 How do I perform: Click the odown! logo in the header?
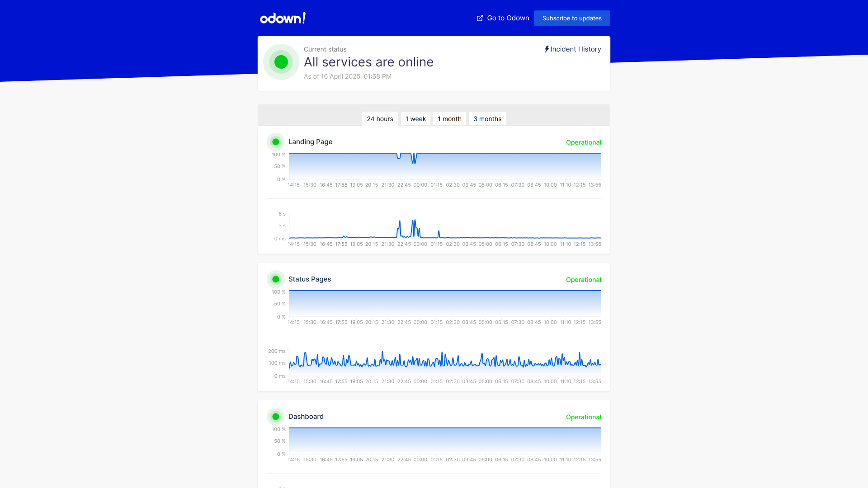[283, 18]
